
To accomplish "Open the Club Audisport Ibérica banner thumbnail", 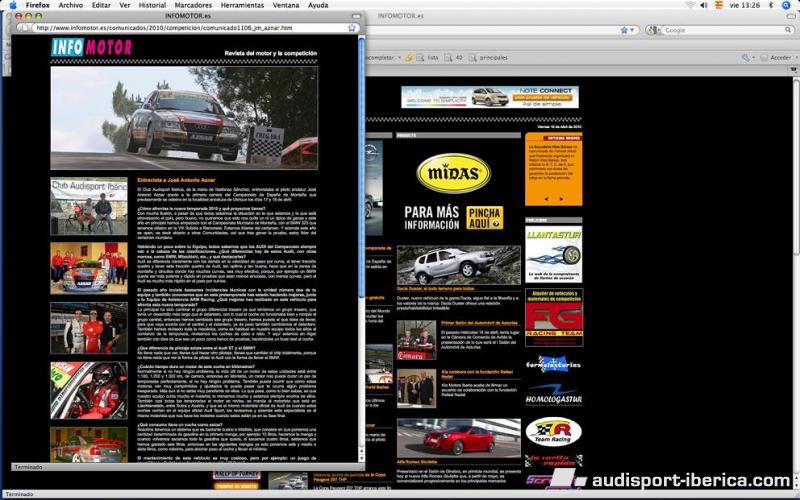I will pos(89,206).
